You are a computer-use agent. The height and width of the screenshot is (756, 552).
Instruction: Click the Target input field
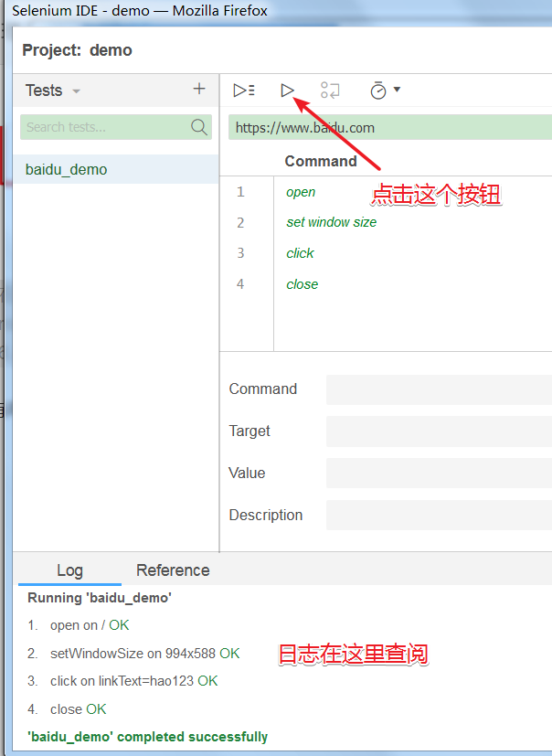pos(440,431)
